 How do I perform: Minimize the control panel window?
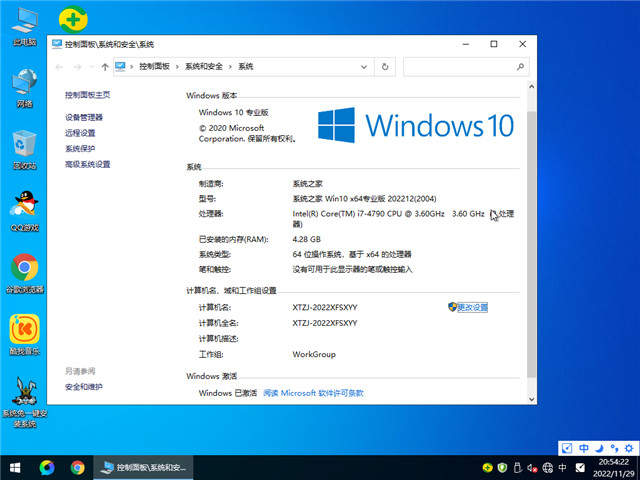[466, 44]
